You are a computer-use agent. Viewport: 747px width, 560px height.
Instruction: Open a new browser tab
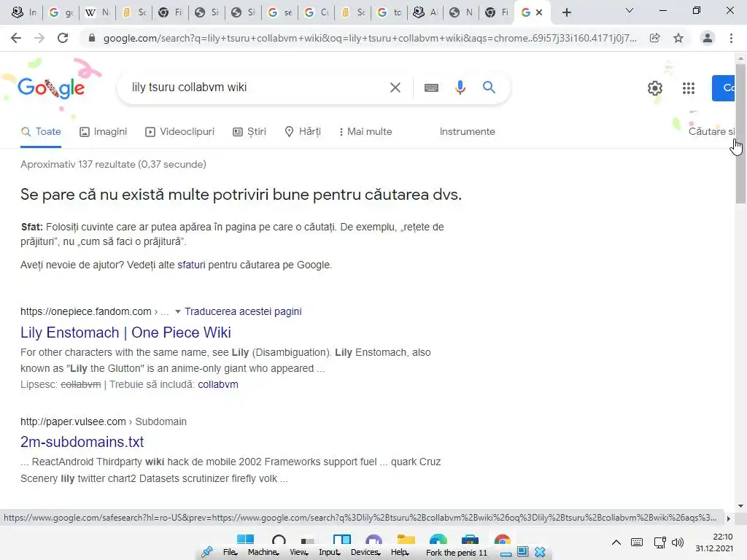(x=566, y=12)
